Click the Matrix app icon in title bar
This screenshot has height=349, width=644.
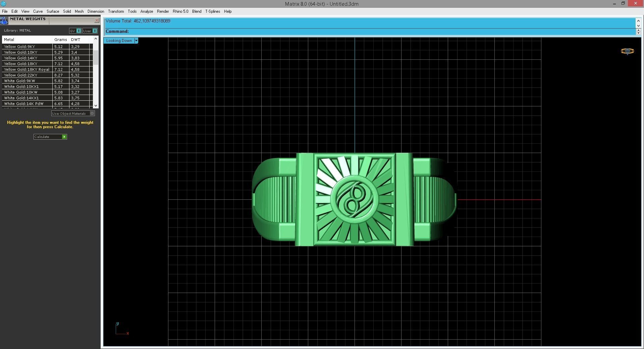point(3,4)
